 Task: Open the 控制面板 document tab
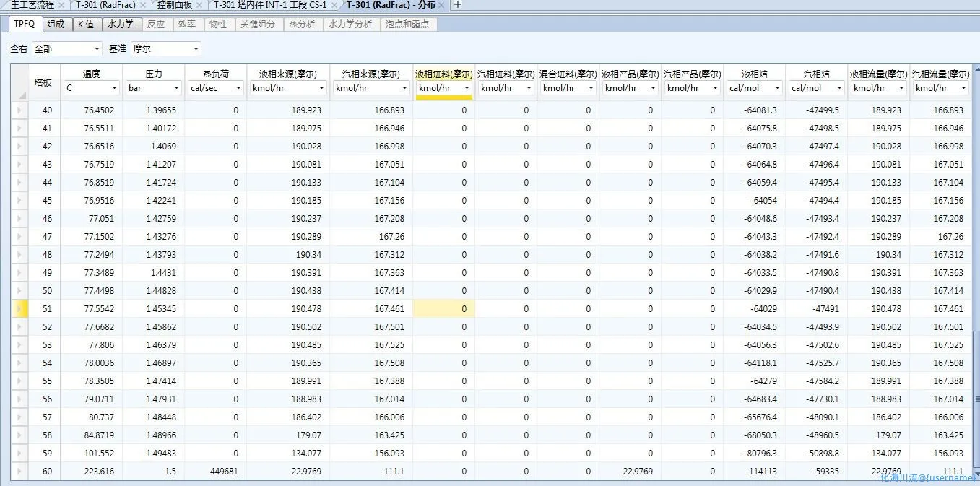click(x=175, y=4)
